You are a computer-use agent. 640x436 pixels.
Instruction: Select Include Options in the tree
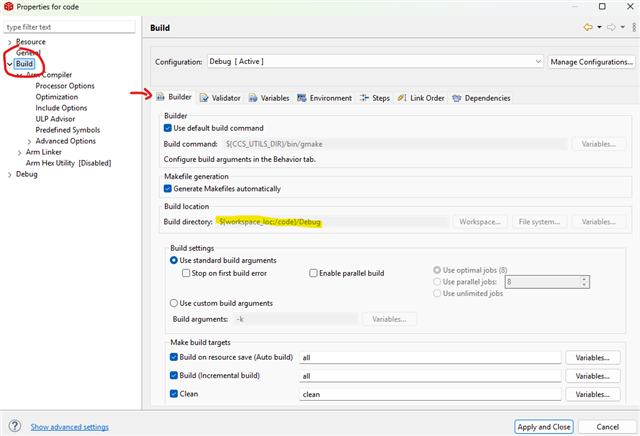(x=61, y=108)
